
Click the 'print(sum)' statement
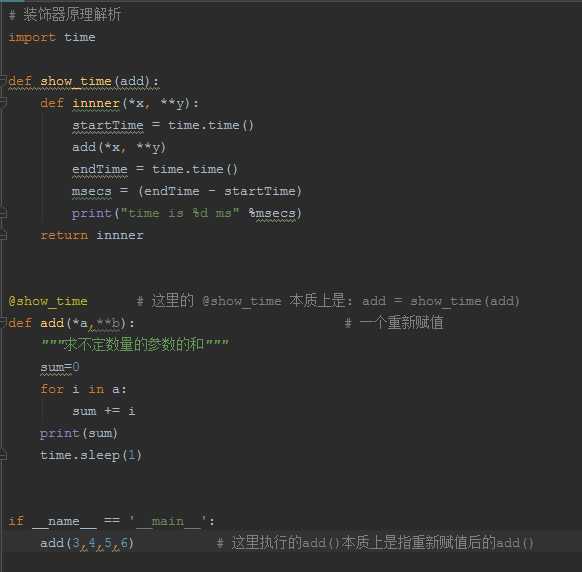(x=79, y=433)
